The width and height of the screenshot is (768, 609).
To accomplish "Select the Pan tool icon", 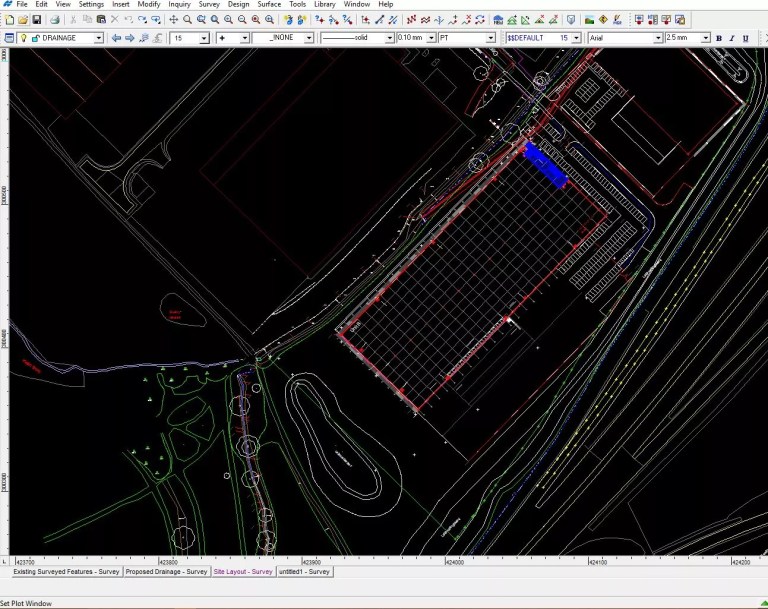I will click(173, 19).
